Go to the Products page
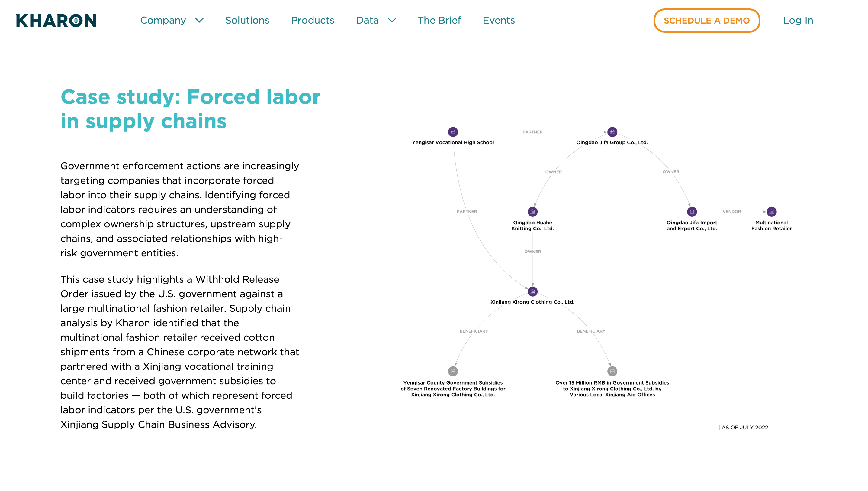 click(x=313, y=21)
